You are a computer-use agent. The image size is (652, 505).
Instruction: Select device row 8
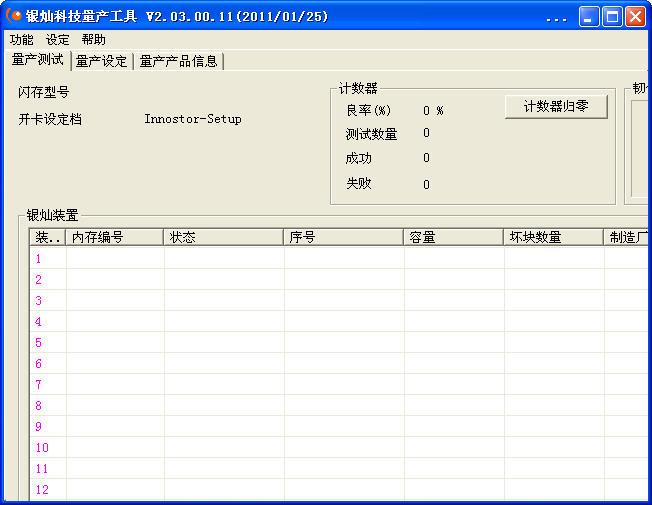338,405
